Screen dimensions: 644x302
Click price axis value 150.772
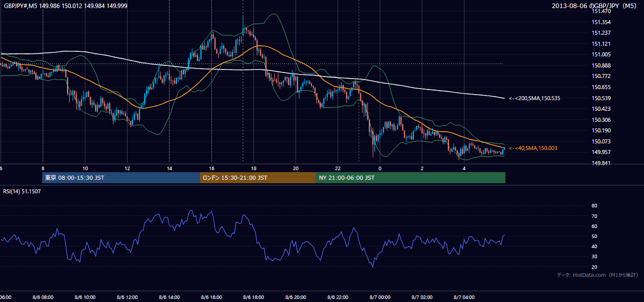[x=602, y=76]
